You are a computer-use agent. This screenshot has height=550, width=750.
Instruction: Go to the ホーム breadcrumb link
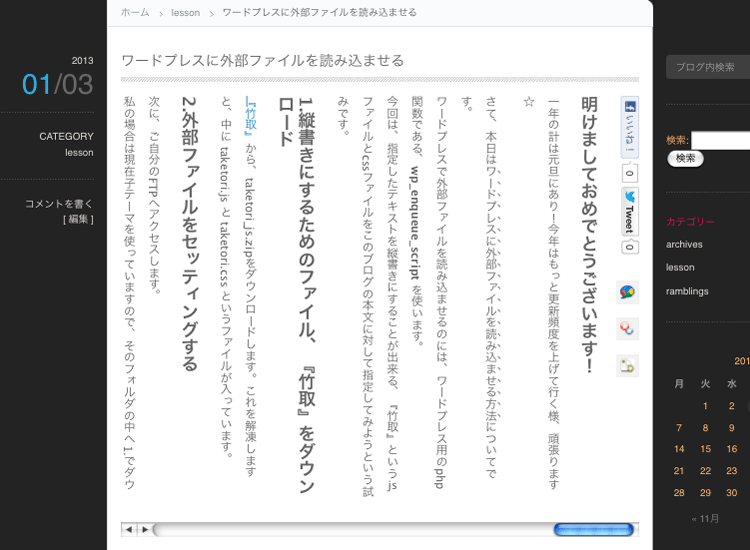(x=135, y=12)
